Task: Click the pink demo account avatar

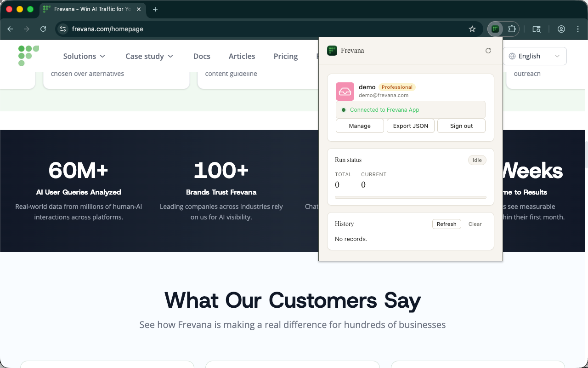Action: point(345,92)
